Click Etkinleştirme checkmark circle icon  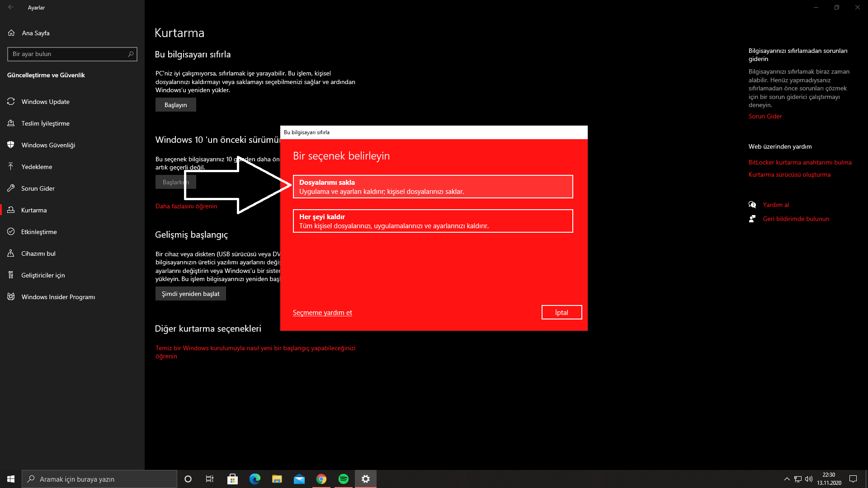[11, 232]
